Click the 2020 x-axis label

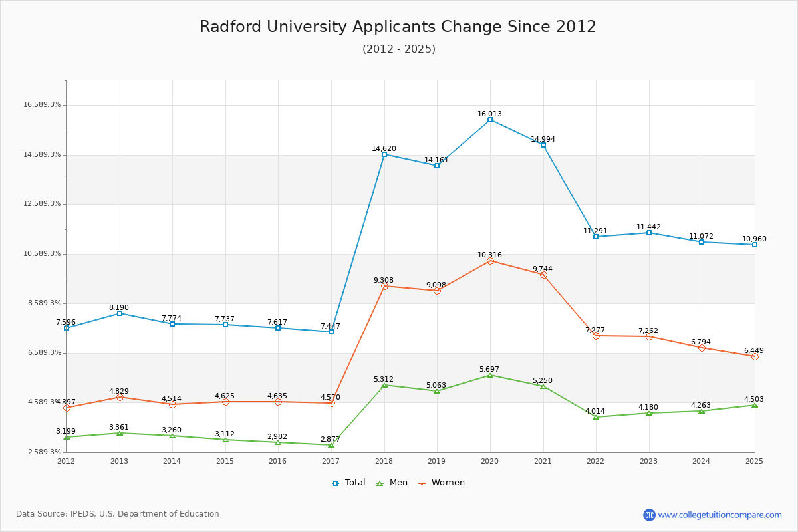tap(490, 461)
